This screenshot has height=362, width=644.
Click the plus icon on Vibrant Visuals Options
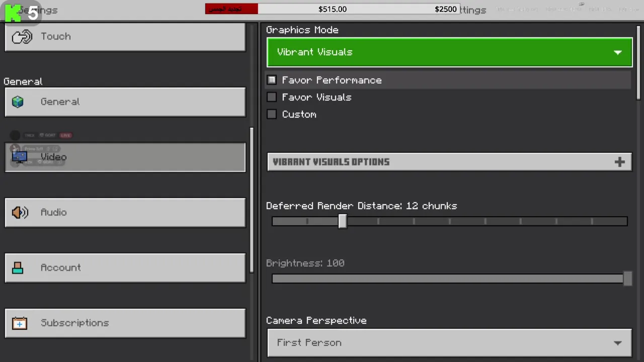pos(619,162)
